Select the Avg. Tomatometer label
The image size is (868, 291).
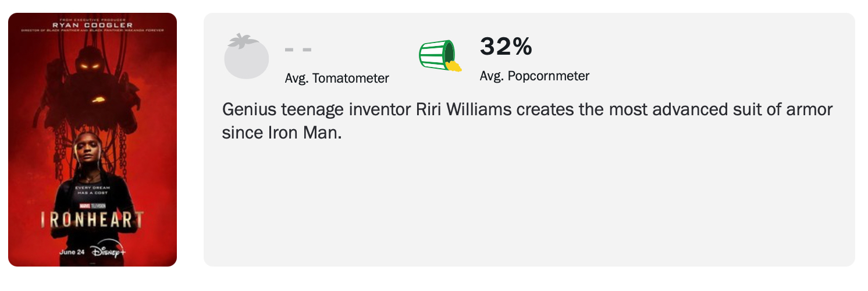point(337,78)
